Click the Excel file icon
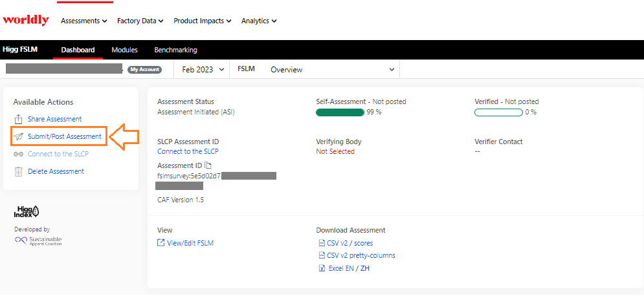 (322, 268)
